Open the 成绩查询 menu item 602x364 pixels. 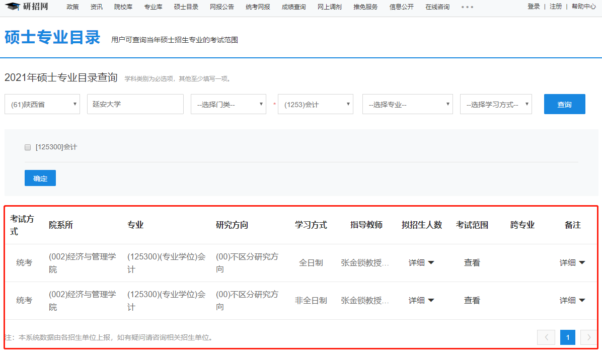coord(294,7)
